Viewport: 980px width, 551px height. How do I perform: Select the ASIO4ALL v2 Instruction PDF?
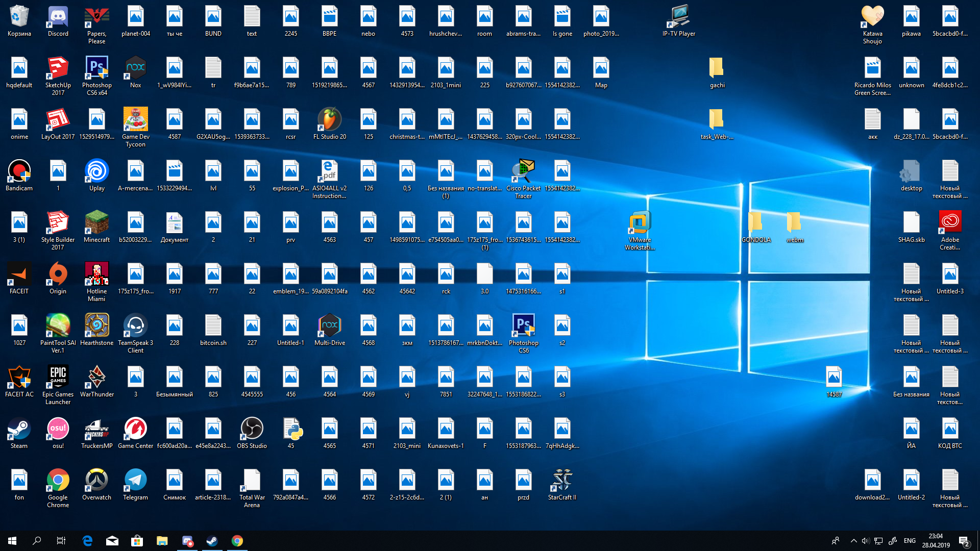coord(330,180)
